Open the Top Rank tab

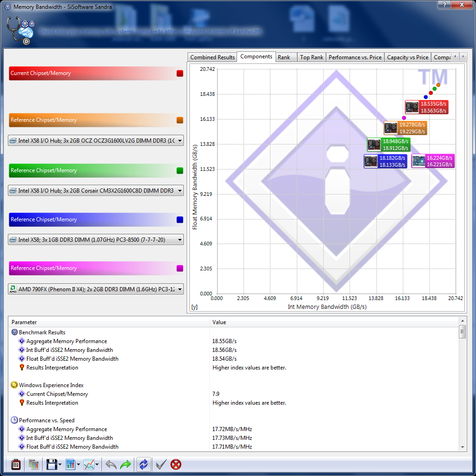click(x=312, y=57)
